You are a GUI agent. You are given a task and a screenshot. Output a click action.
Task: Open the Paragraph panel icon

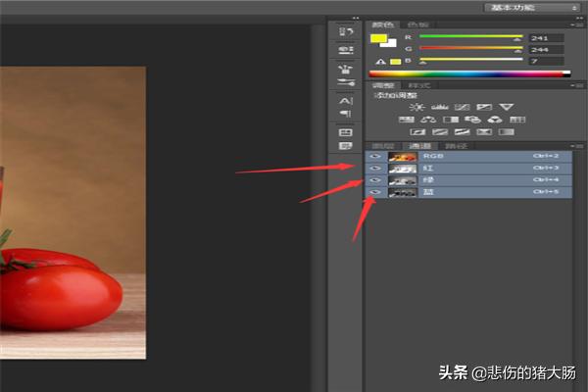pos(345,114)
